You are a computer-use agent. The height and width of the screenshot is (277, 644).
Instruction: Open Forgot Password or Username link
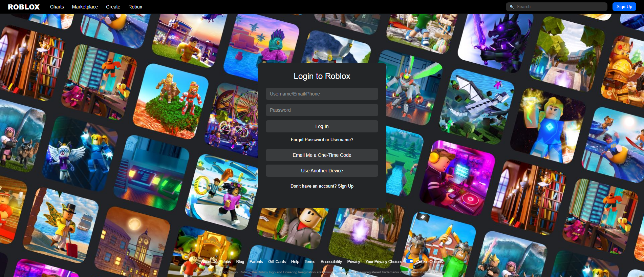pyautogui.click(x=322, y=140)
